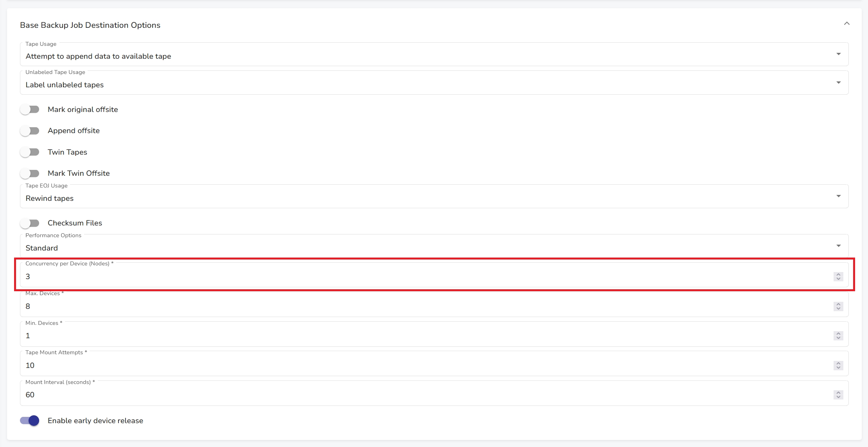Toggle Mark Twin Offsite on
The width and height of the screenshot is (868, 447).
coord(30,173)
